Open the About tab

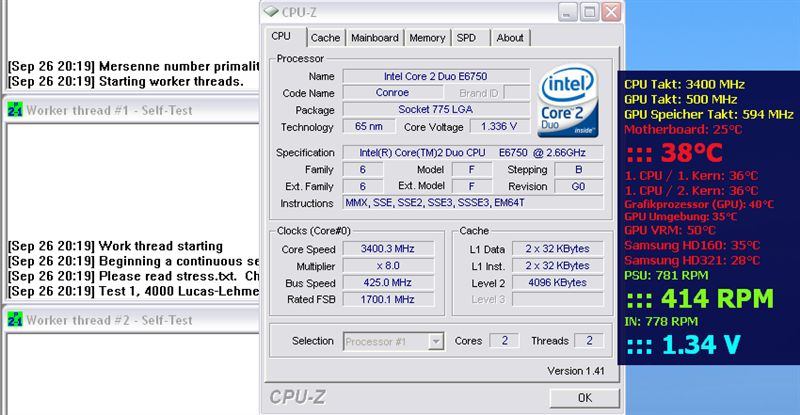pyautogui.click(x=510, y=38)
